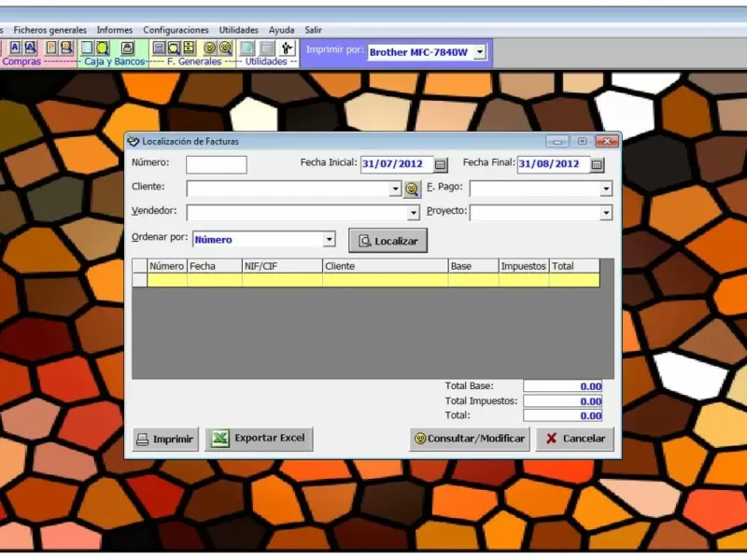Click the filing cabinet icon in F. Generales
The image size is (747, 560).
tap(159, 48)
